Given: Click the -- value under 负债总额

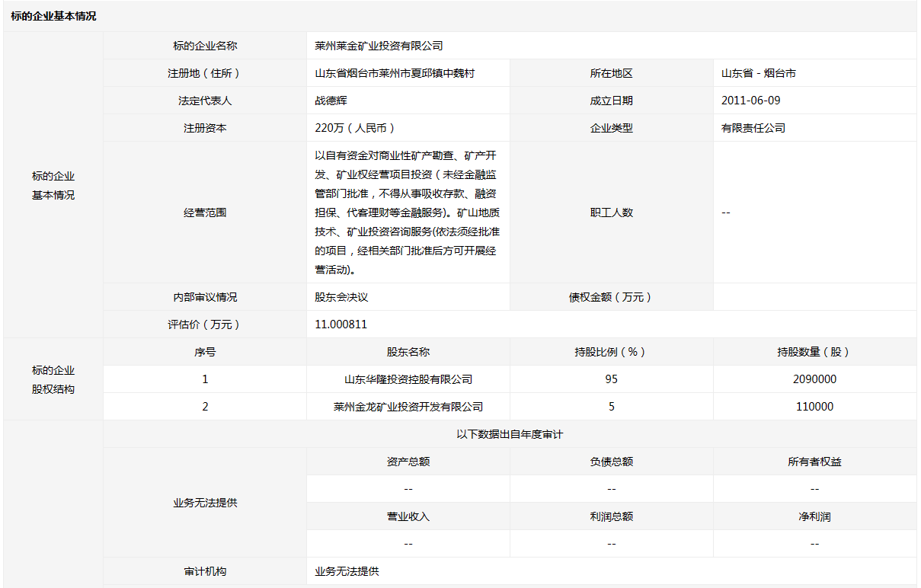Looking at the screenshot, I should pyautogui.click(x=612, y=489).
